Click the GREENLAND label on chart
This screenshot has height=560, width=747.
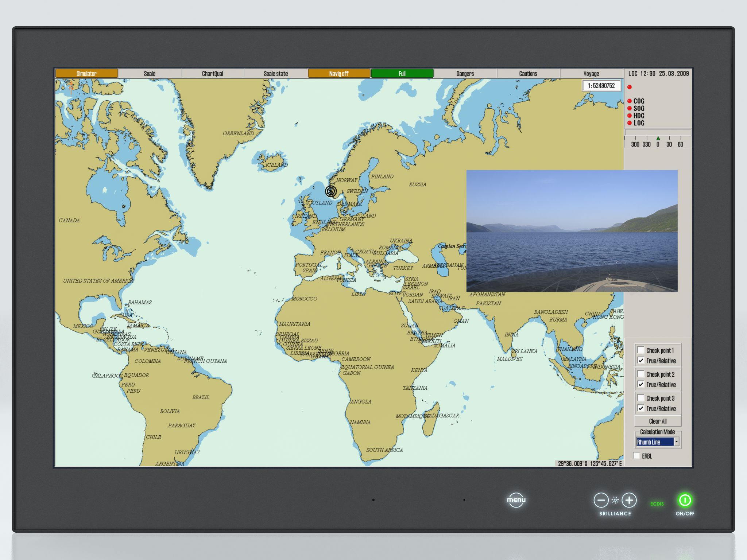[x=239, y=133]
